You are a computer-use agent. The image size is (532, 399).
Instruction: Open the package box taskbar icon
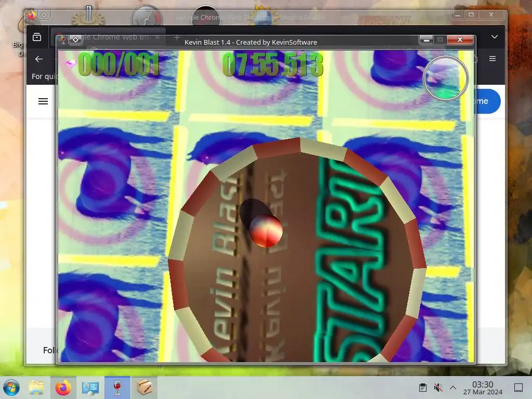(144, 388)
